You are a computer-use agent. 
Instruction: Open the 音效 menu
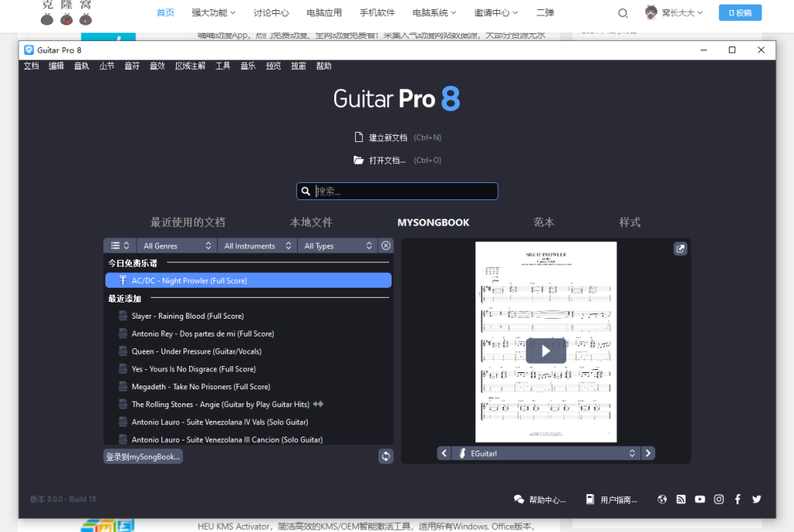[157, 66]
